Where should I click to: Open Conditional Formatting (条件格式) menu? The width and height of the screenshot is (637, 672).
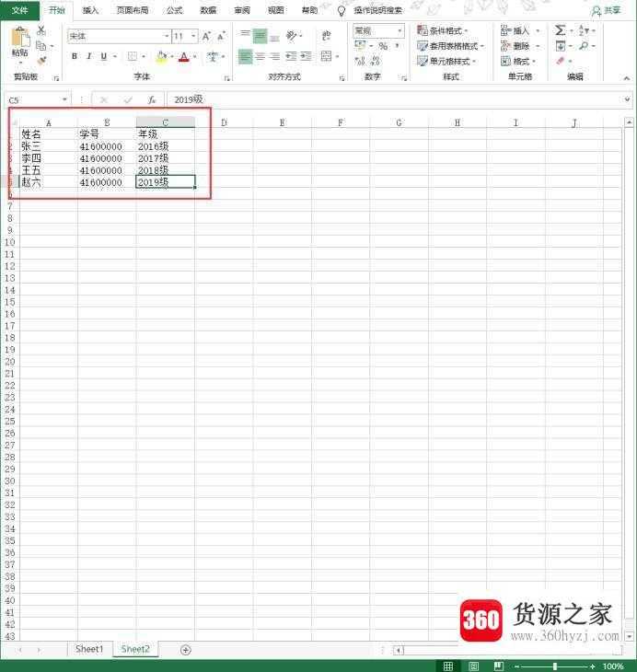point(443,31)
